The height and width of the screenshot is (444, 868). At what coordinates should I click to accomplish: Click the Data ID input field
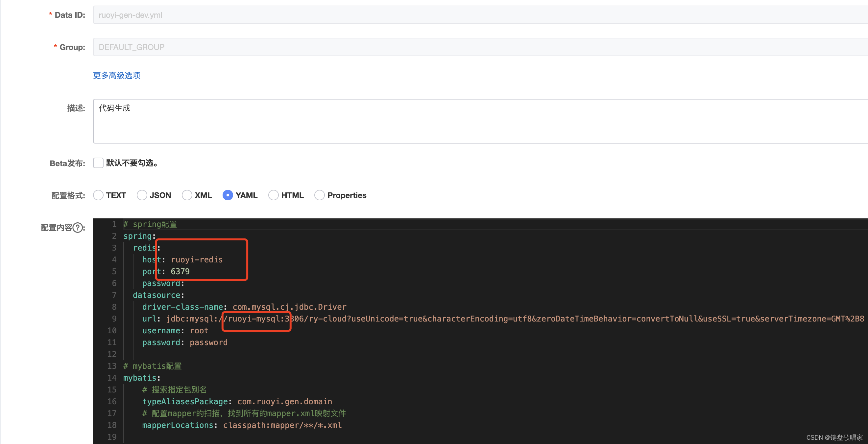point(472,15)
